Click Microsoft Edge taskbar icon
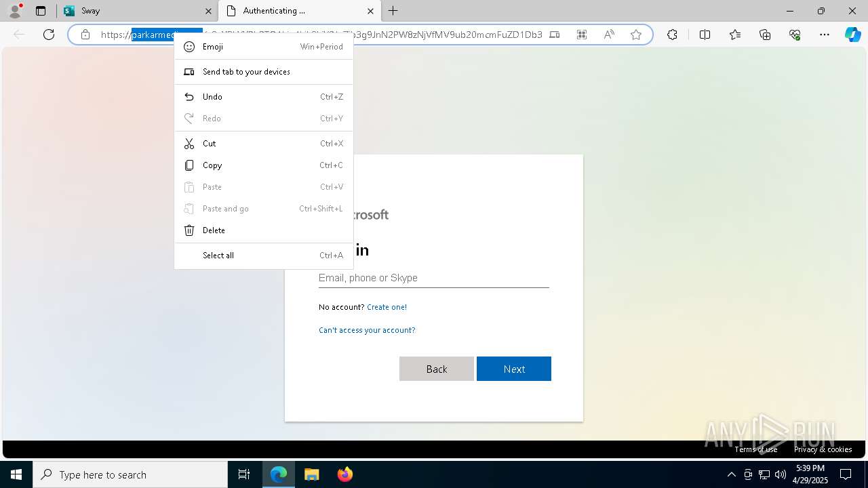 [279, 474]
